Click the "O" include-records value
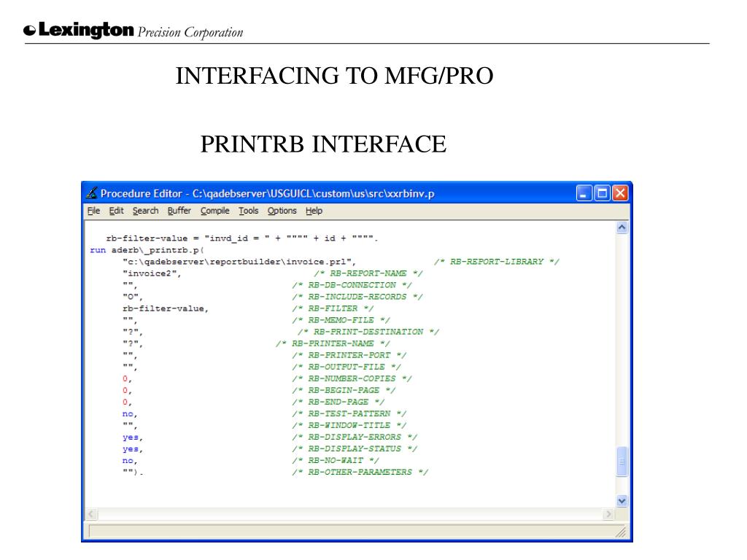Image resolution: width=747 pixels, height=560 pixels. tap(133, 297)
